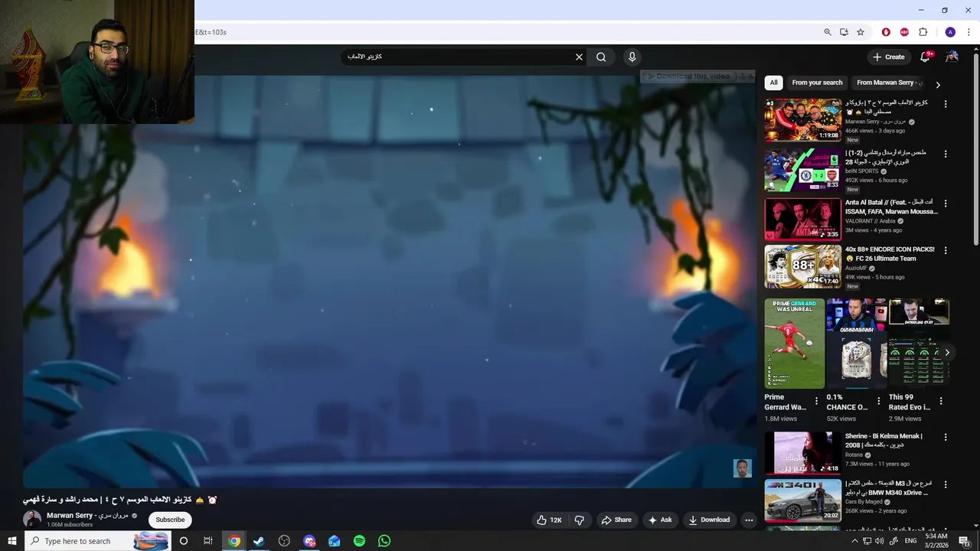Click the install app icon in address bar
This screenshot has width=980, height=551.
(844, 32)
